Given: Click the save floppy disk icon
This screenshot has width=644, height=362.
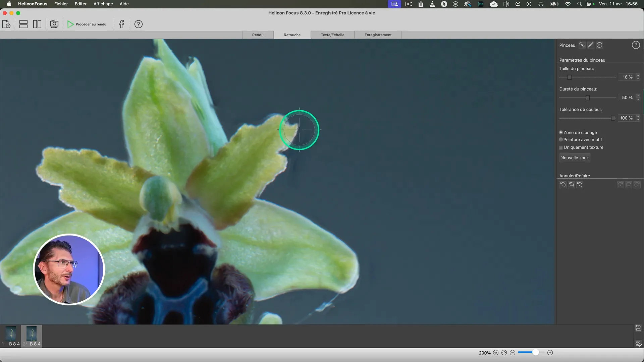Looking at the screenshot, I should (x=638, y=328).
